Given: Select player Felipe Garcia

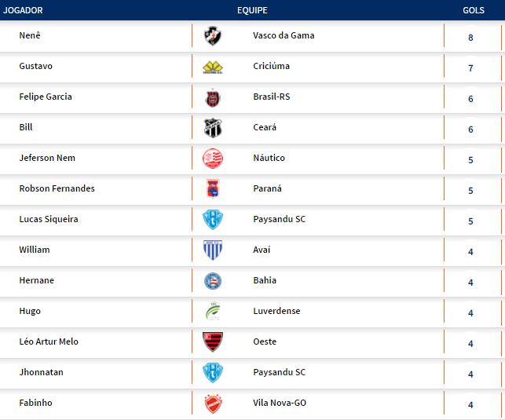Looking at the screenshot, I should tap(46, 97).
